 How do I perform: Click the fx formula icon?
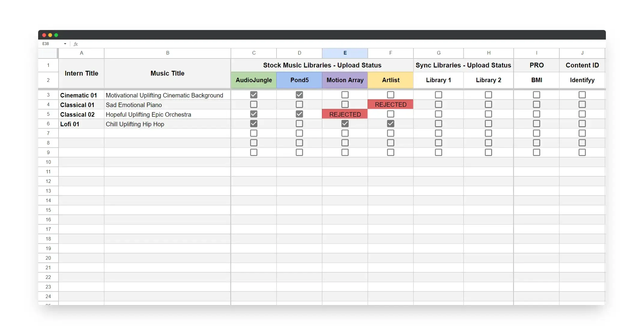click(76, 44)
